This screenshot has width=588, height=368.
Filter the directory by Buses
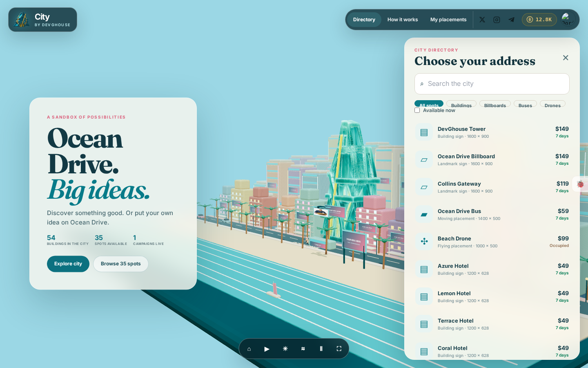tap(525, 104)
